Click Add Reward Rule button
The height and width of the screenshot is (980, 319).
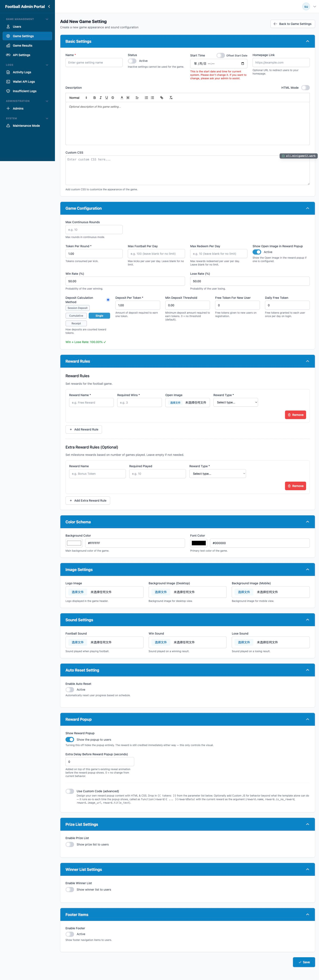84,429
